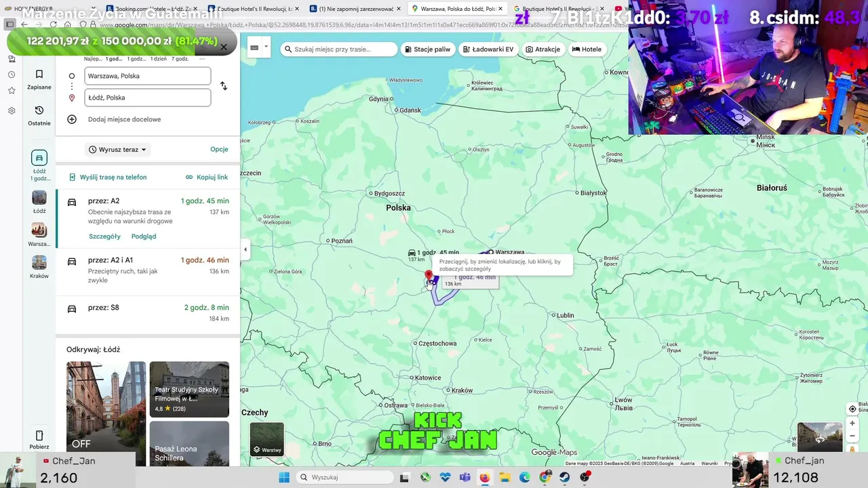Open Pasaż Leona Schillera card
The width and height of the screenshot is (868, 488).
point(189,444)
